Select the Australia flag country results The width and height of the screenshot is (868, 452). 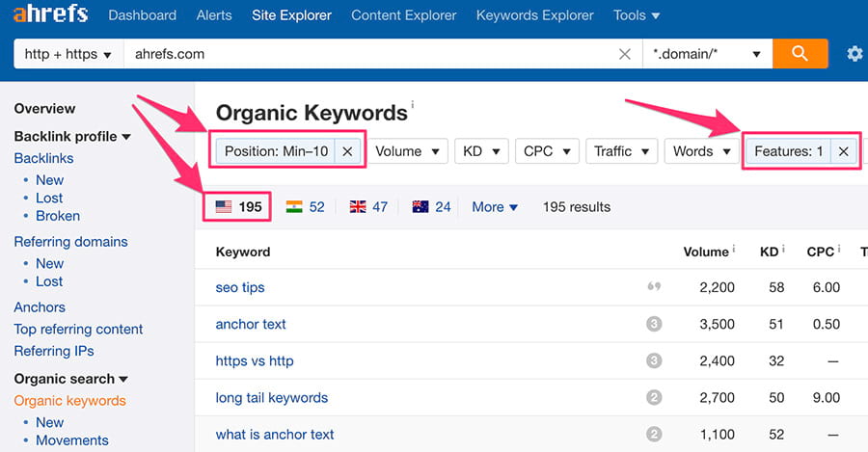[x=431, y=206]
